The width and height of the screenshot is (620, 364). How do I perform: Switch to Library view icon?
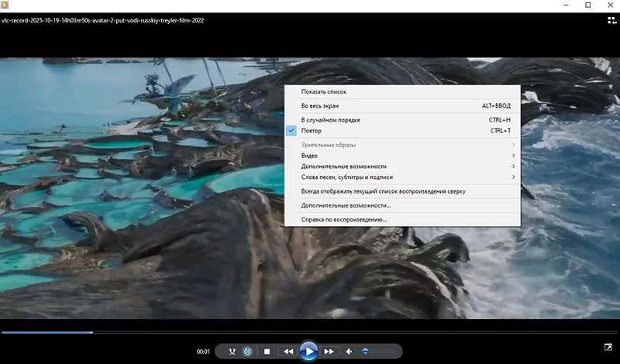coord(611,21)
